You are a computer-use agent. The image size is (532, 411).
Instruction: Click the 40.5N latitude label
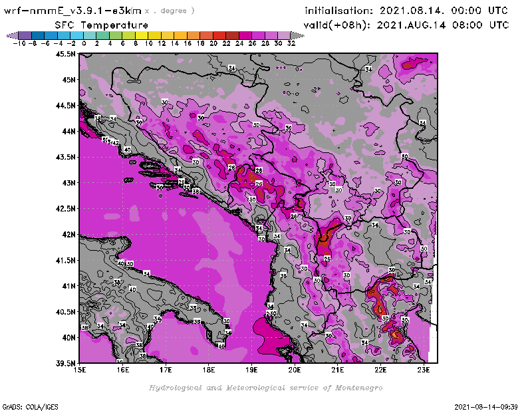click(x=65, y=312)
